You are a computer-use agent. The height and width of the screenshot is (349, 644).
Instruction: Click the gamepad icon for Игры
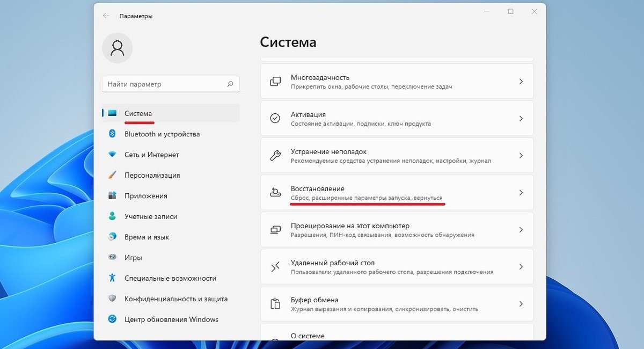pyautogui.click(x=112, y=257)
